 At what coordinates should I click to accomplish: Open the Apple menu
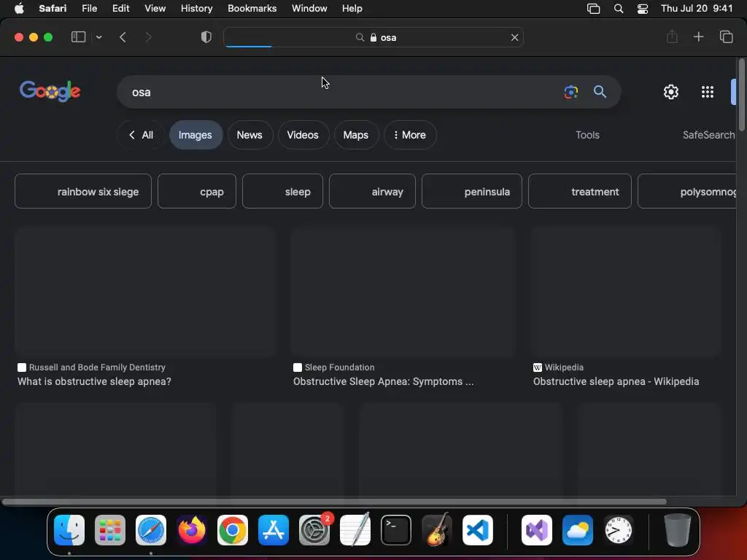(x=19, y=9)
